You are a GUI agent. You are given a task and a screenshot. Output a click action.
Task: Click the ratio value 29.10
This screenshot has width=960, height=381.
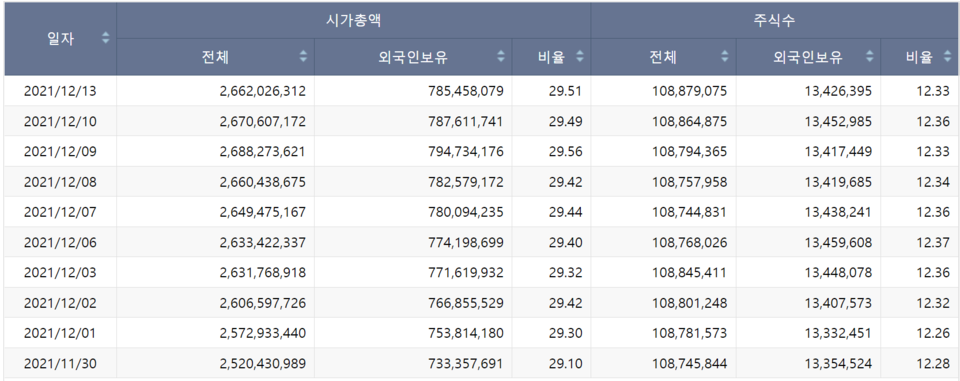tap(566, 364)
